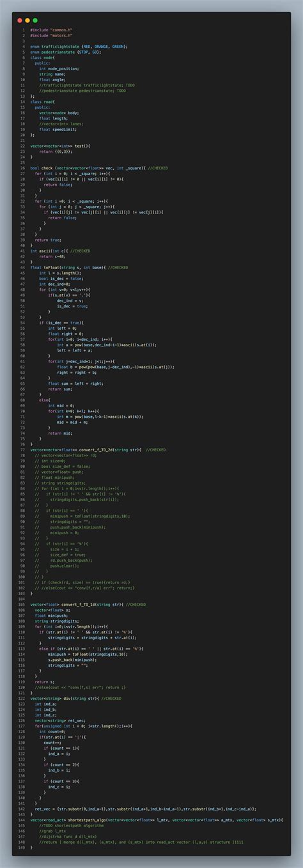Screen dimensions: 303x868
Task: Click the commented '//vector<int> lanes;' line
Action: coord(60,124)
